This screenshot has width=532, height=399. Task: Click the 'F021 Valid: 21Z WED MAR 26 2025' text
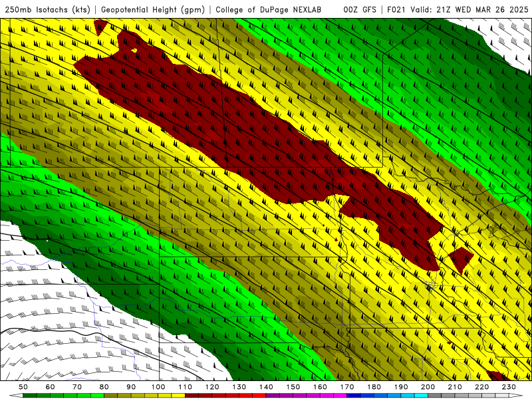coord(458,10)
